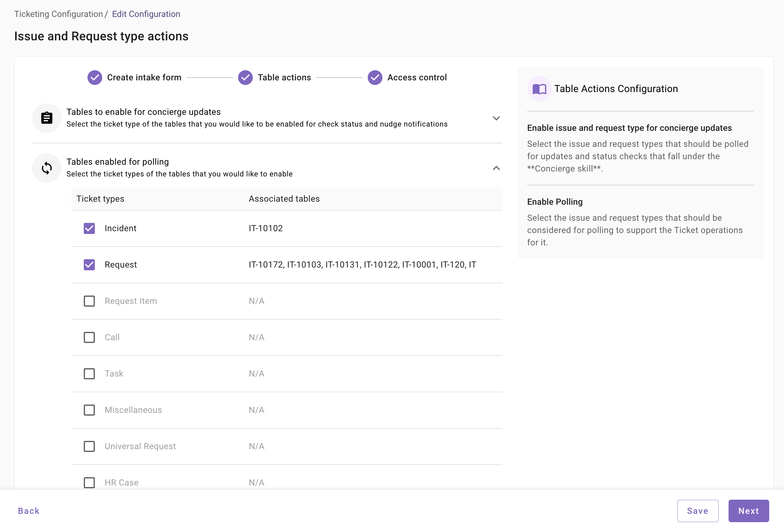Collapse the Tables enabled for polling section
This screenshot has height=532, width=784.
[x=496, y=168]
